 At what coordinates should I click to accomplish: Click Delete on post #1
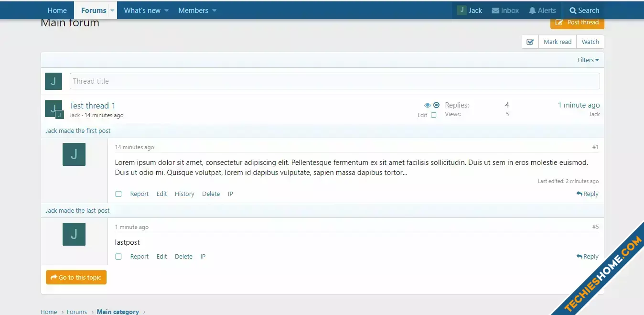(x=211, y=194)
